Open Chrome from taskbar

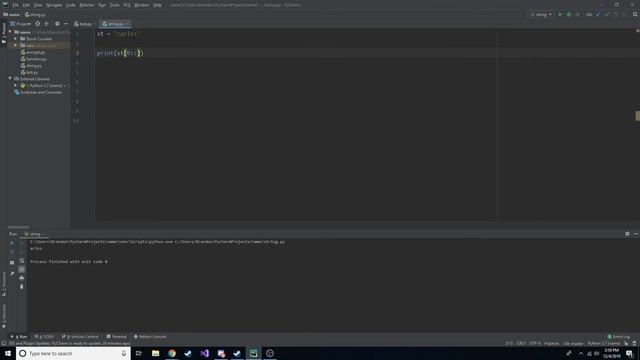[172, 353]
